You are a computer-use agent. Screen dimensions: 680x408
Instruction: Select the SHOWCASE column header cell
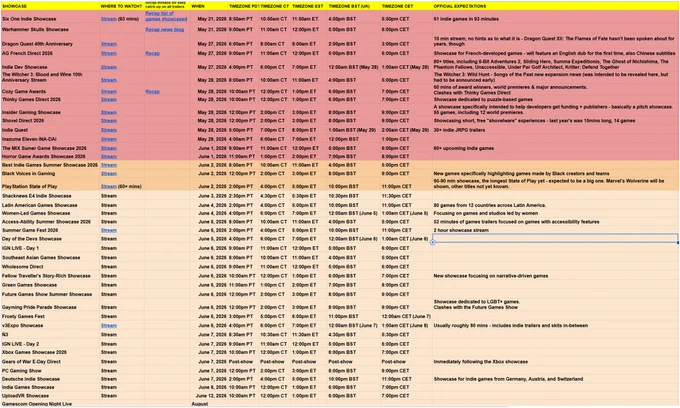tap(50, 6)
